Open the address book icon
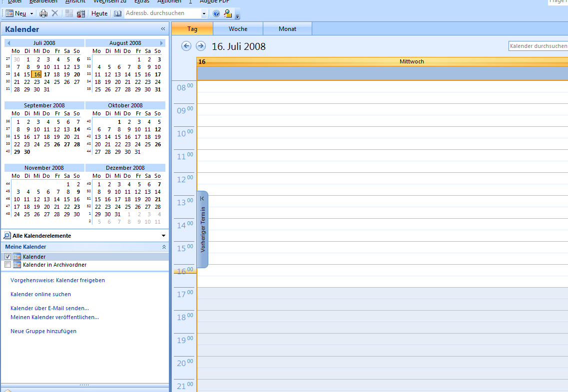Screen dimensions: 568x392 [x=118, y=13]
